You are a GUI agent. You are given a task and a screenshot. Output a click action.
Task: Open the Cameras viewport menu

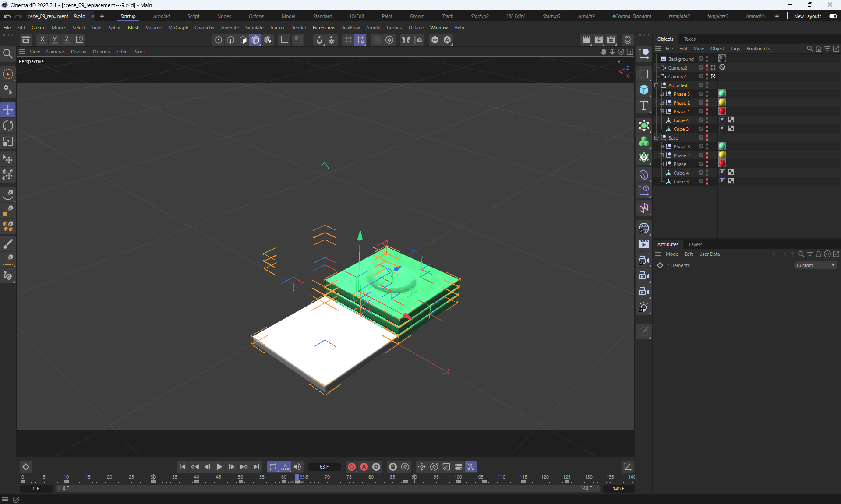click(x=55, y=52)
